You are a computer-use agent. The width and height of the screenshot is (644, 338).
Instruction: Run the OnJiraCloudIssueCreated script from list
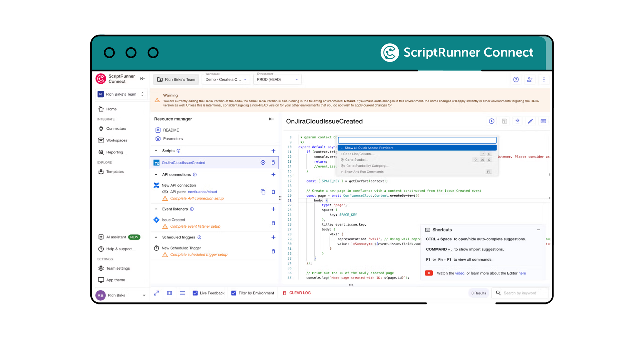click(263, 163)
